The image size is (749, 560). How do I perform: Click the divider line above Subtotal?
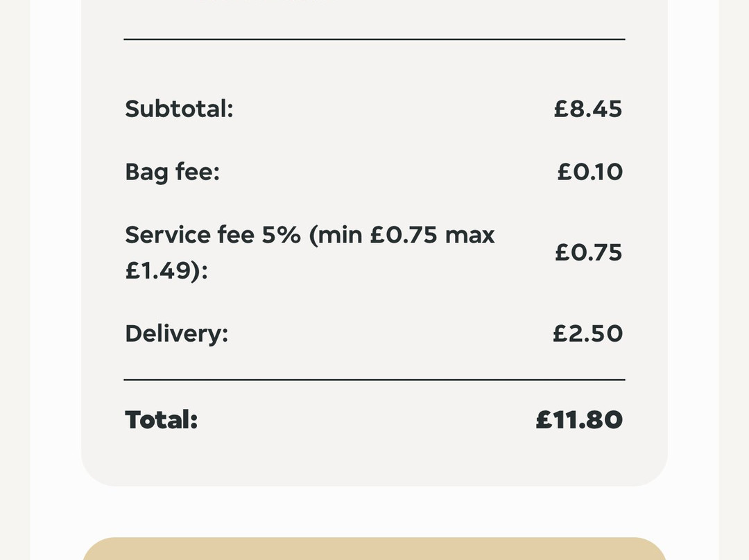tap(374, 40)
